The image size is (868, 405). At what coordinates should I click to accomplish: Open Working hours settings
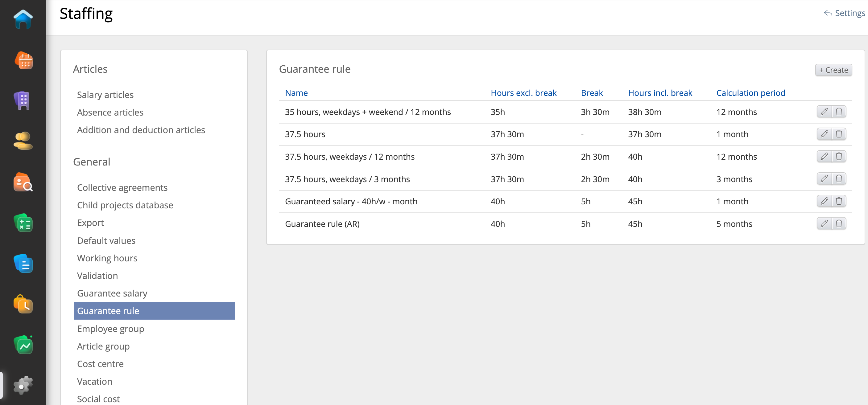point(107,258)
